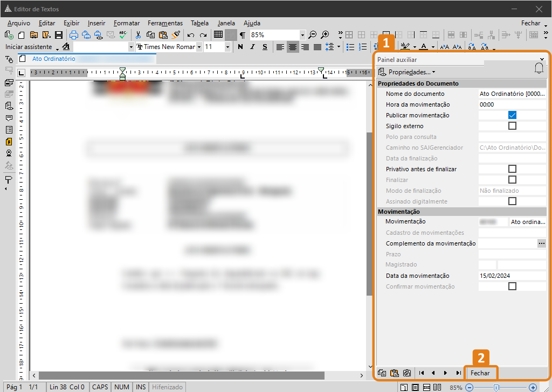Open the Ferramentas menu
This screenshot has width=552, height=392.
pos(165,23)
